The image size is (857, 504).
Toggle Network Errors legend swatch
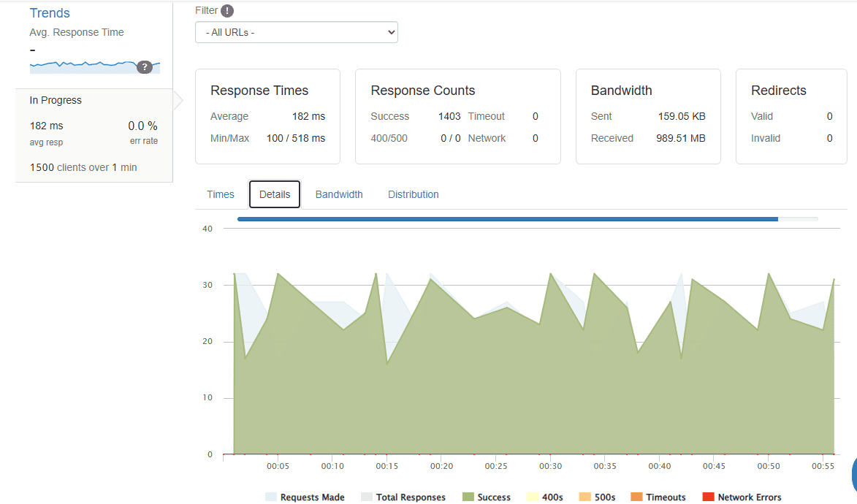[709, 497]
